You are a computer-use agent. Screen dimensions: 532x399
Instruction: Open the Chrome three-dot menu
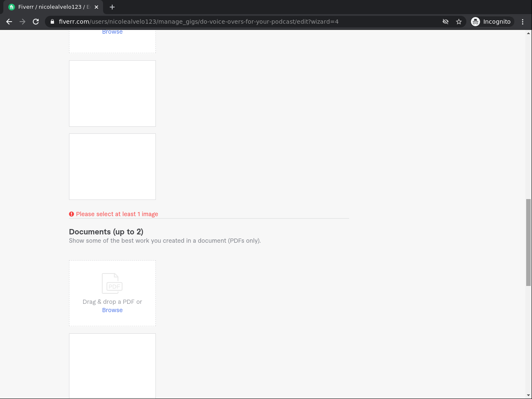click(x=523, y=22)
